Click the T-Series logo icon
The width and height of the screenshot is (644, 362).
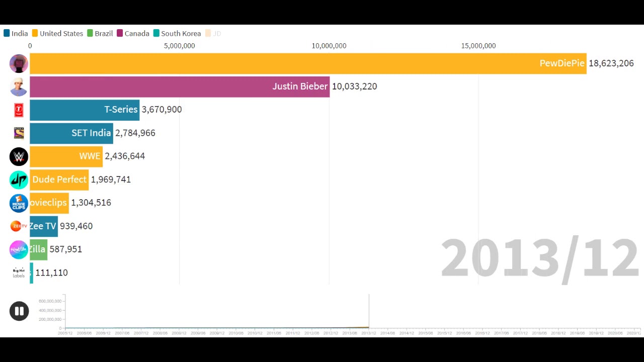tap(19, 110)
